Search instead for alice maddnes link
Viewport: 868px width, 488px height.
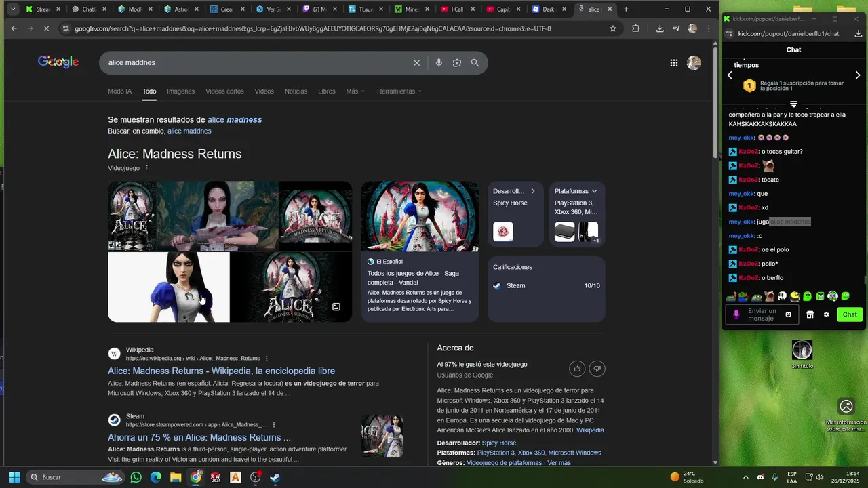coord(189,131)
